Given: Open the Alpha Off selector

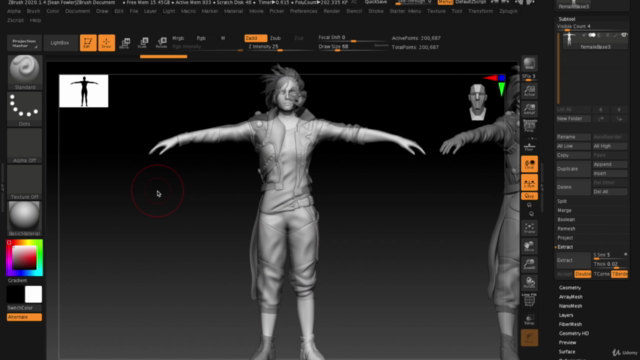Looking at the screenshot, I should click(24, 146).
